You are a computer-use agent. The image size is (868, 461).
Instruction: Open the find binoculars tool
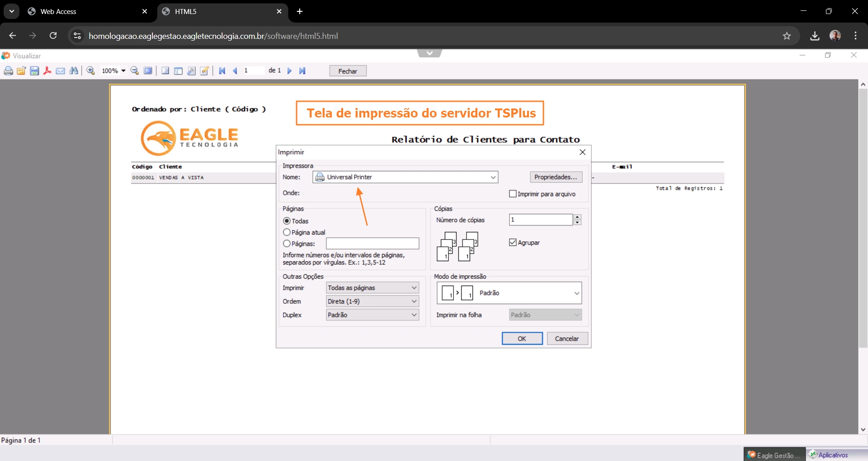click(74, 71)
